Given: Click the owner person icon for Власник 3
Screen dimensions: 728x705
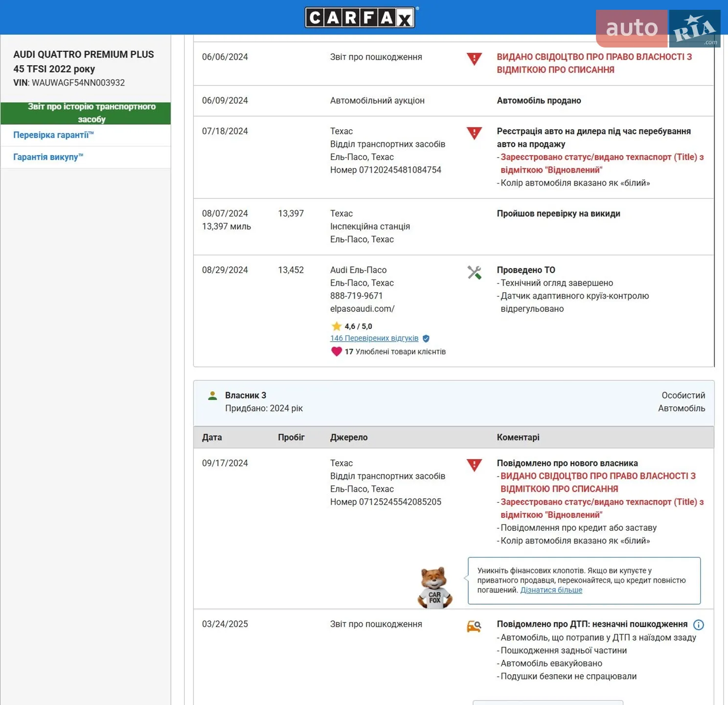Looking at the screenshot, I should 212,396.
